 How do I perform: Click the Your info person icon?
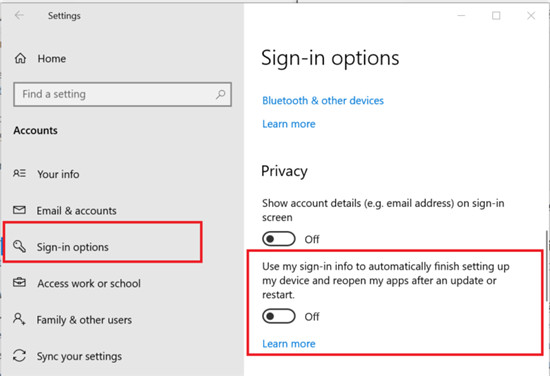[x=20, y=174]
